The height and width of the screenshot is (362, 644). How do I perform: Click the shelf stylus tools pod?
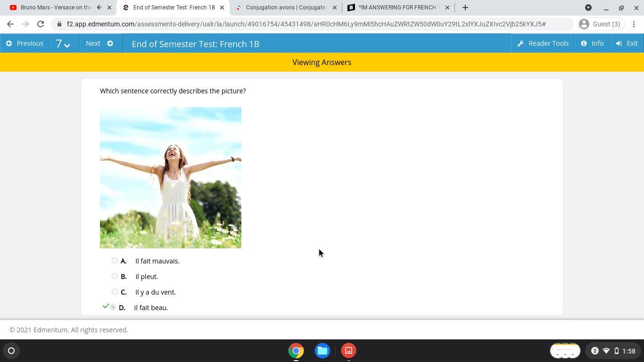click(x=565, y=351)
